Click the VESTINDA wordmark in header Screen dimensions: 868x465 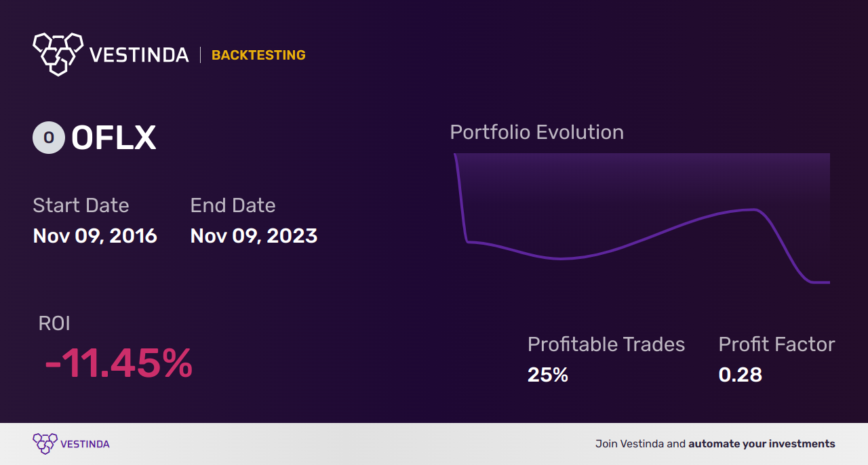pyautogui.click(x=139, y=55)
